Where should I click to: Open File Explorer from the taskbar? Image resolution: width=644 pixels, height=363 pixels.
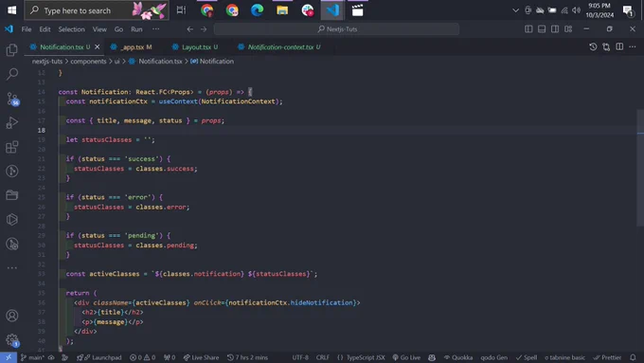click(282, 10)
